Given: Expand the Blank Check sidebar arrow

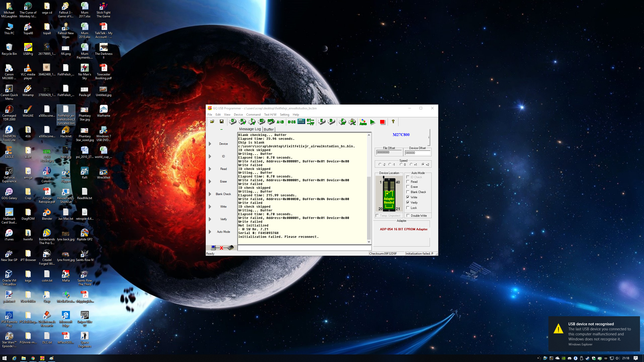Looking at the screenshot, I should (x=210, y=194).
